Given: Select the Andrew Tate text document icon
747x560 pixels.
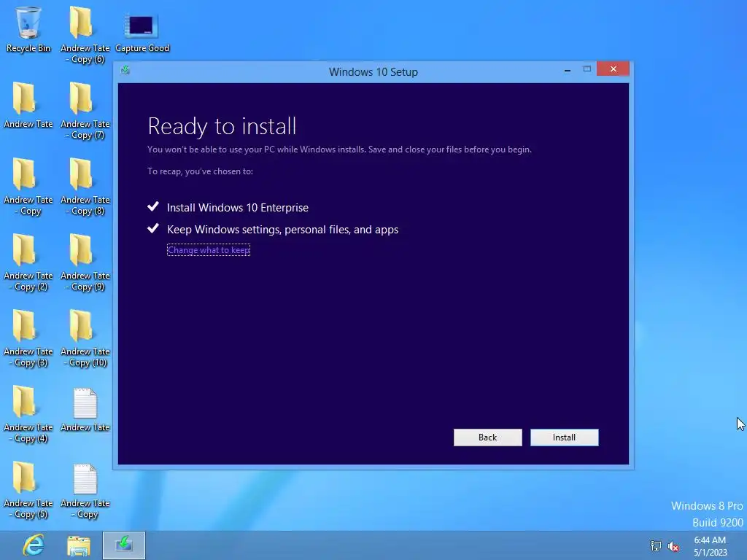Looking at the screenshot, I should click(85, 410).
